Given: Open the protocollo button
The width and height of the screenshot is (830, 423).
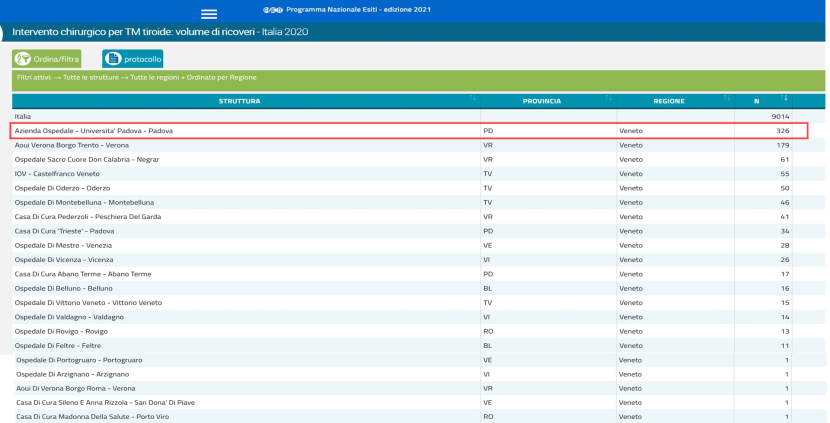Looking at the screenshot, I should click(132, 59).
